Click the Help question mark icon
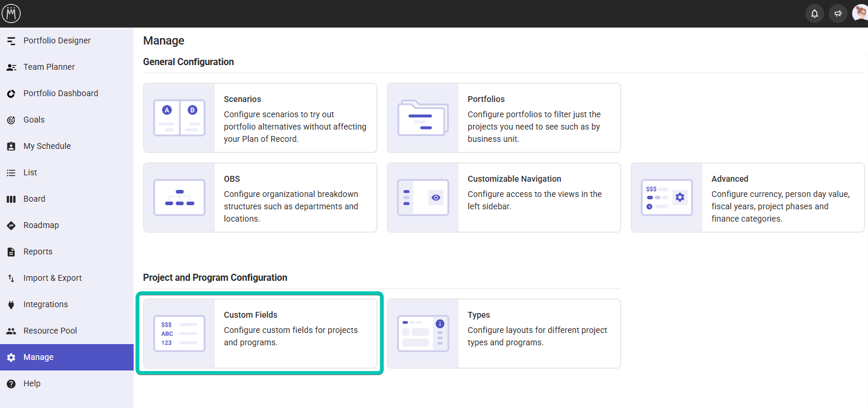 point(11,384)
